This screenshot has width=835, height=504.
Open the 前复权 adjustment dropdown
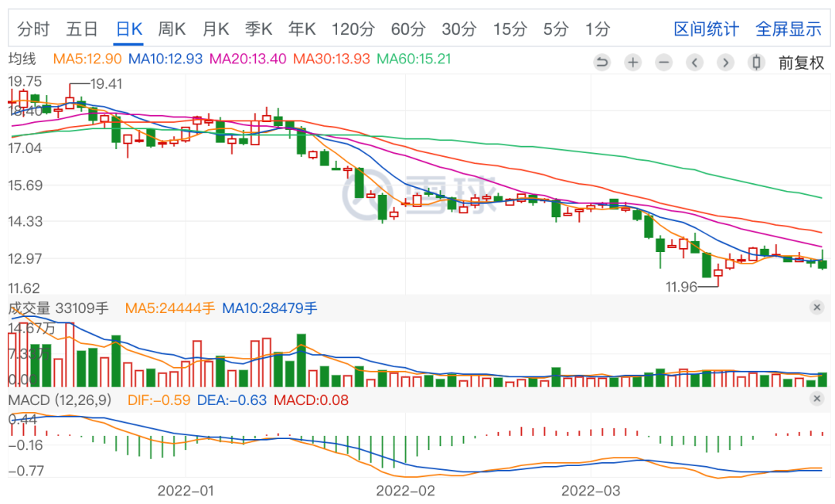[x=801, y=63]
